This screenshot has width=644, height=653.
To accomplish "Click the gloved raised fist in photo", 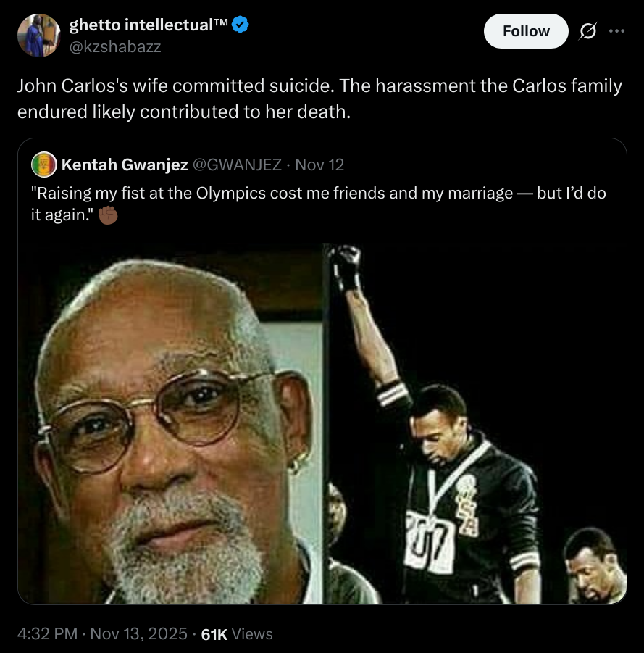I will point(345,265).
